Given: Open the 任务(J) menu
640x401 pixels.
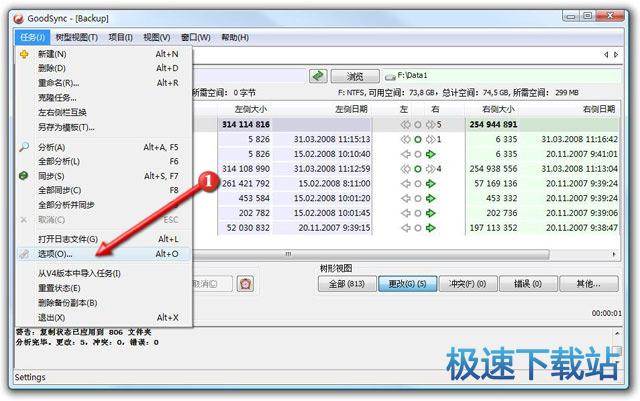Looking at the screenshot, I should click(x=32, y=38).
